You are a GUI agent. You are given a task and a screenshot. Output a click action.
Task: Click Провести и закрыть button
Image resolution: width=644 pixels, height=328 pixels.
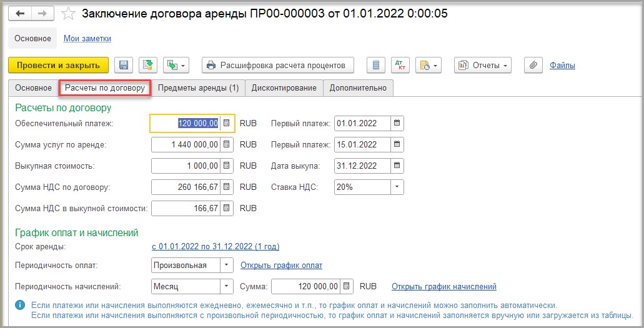point(58,65)
